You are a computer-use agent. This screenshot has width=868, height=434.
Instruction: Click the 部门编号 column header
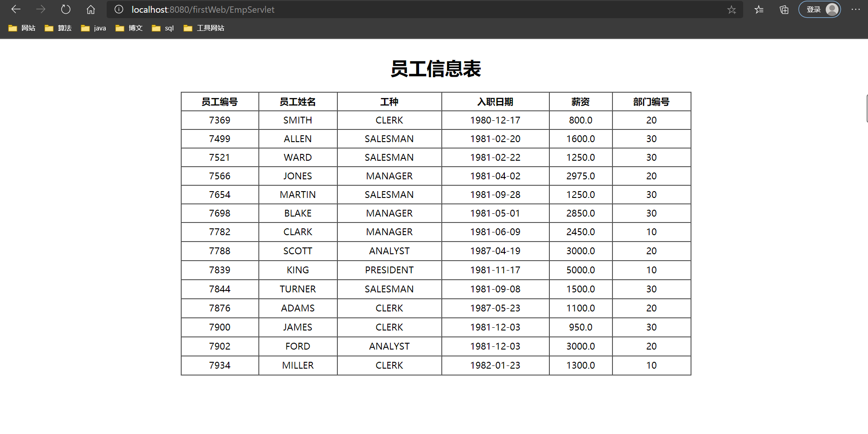[651, 102]
